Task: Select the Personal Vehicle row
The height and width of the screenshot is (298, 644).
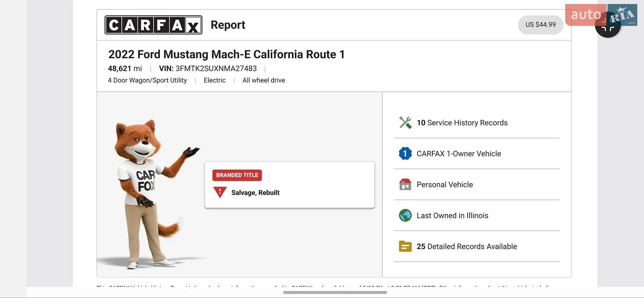Action: coord(477,184)
